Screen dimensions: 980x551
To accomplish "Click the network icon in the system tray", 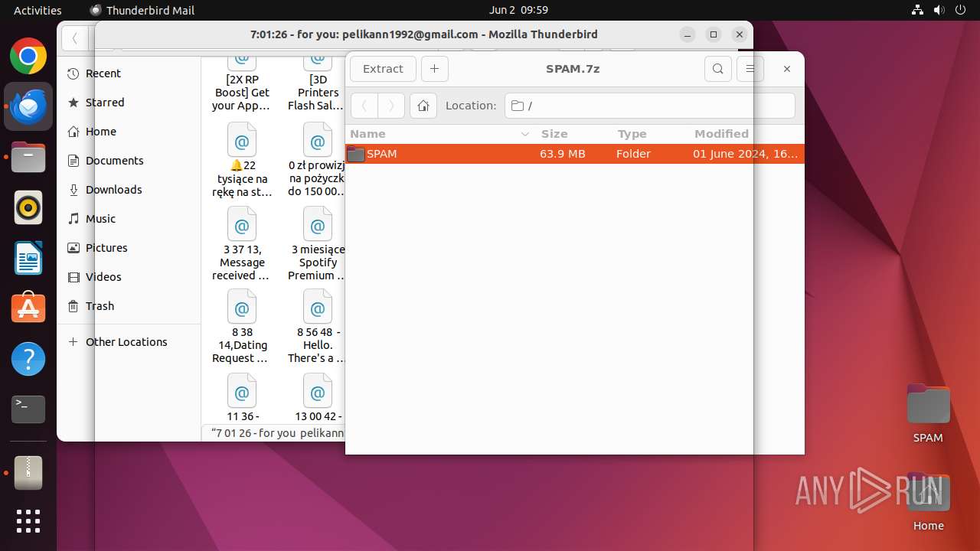I will coord(918,10).
